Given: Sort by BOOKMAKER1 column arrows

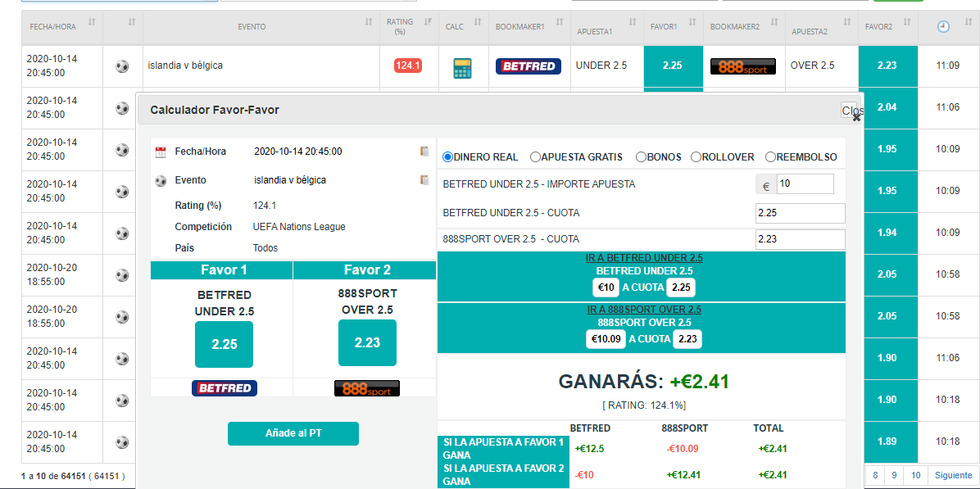Looking at the screenshot, I should 559,22.
